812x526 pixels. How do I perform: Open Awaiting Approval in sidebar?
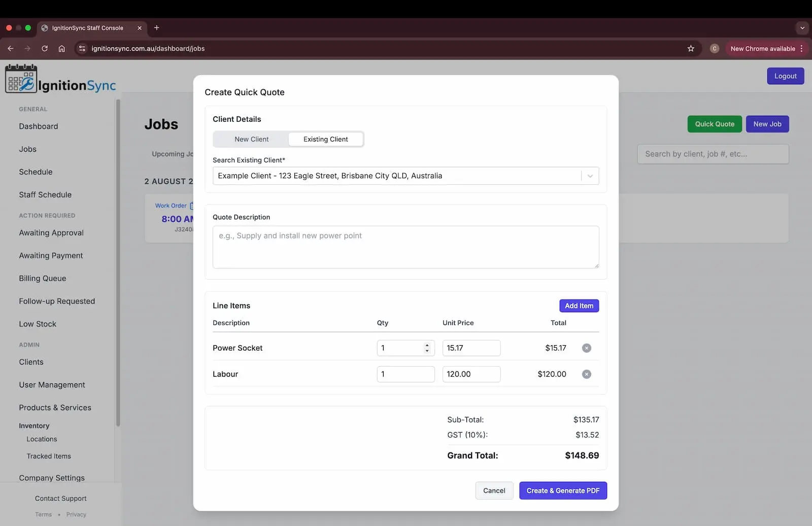pyautogui.click(x=51, y=233)
